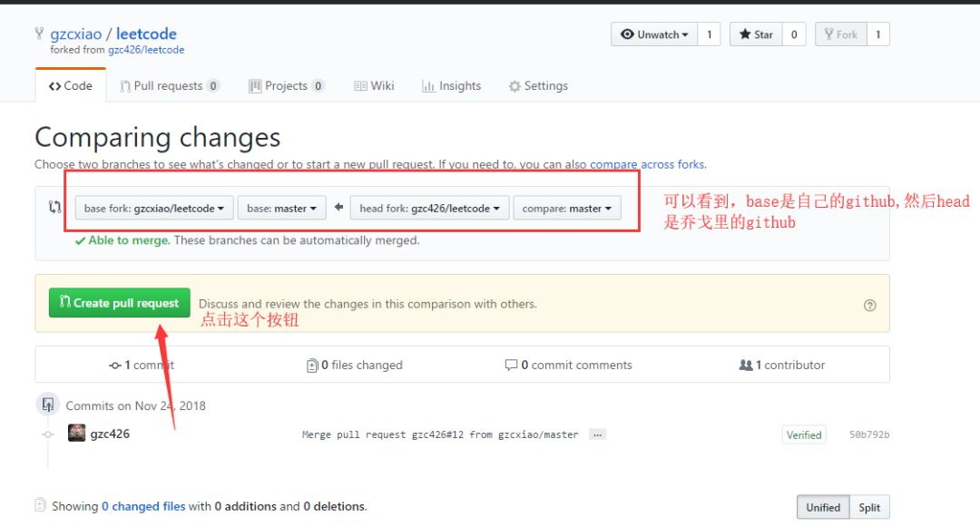Go to the Insights tab
980x527 pixels.
451,85
